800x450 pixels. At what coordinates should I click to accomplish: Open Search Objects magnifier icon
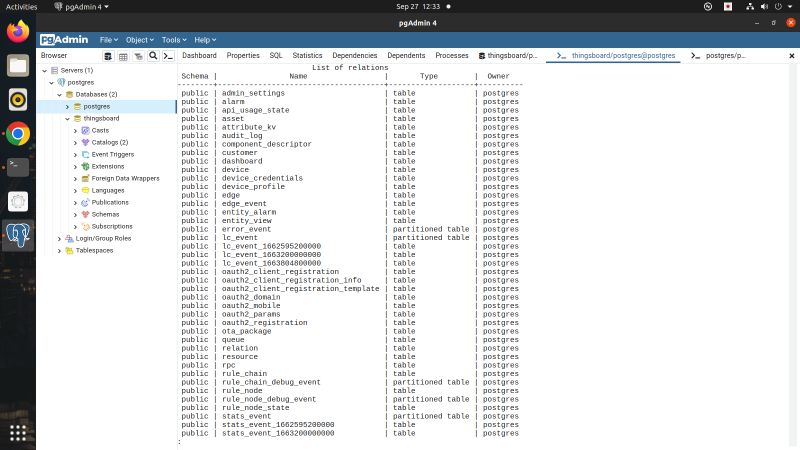[153, 56]
